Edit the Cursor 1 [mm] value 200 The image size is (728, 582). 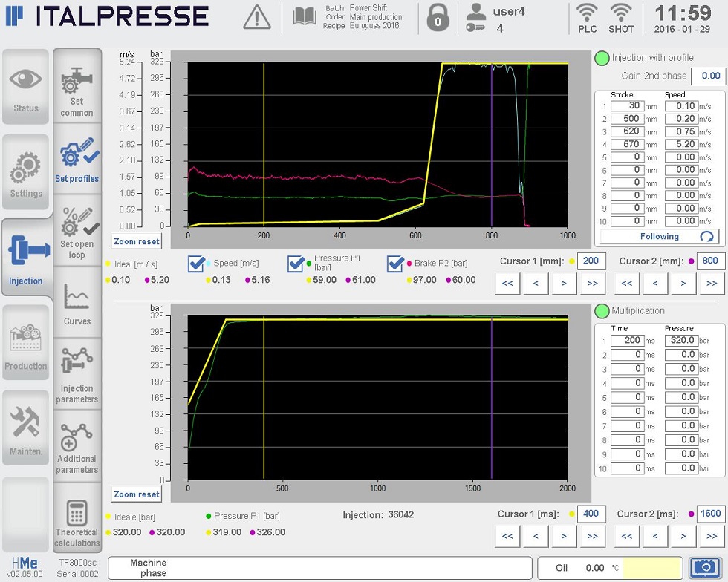coord(591,261)
